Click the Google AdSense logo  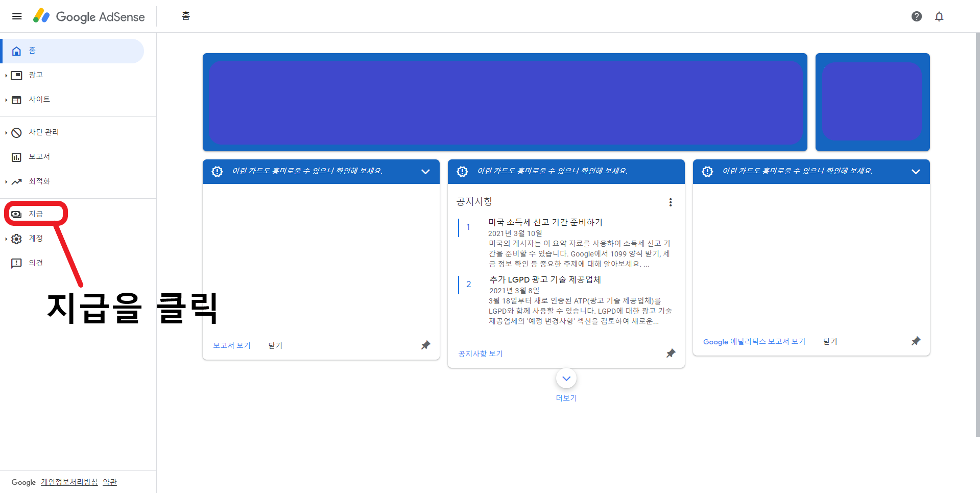[89, 16]
